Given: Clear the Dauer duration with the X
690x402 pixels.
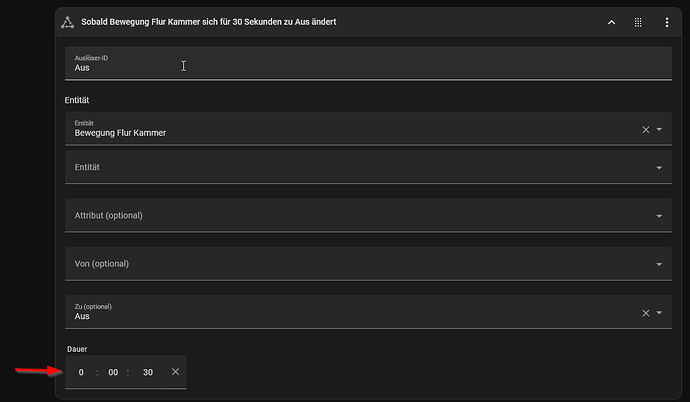Looking at the screenshot, I should 175,372.
